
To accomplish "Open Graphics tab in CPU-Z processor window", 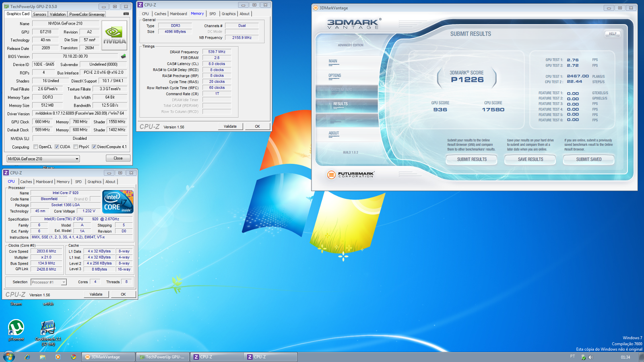I will tap(95, 182).
